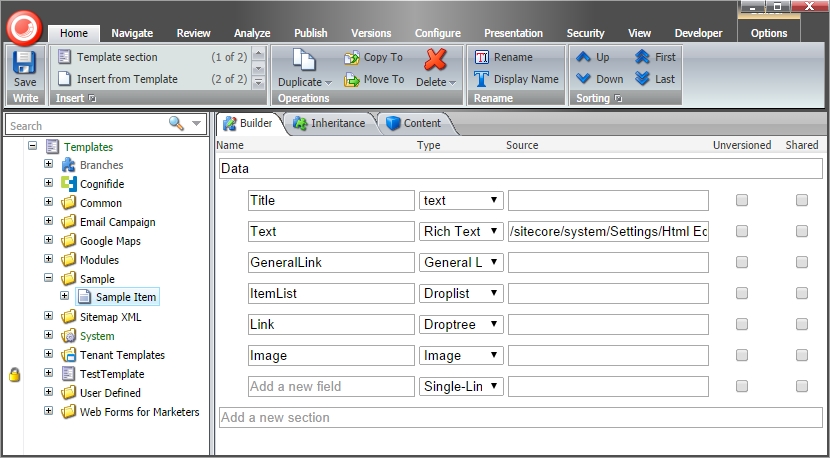Open the search options dropdown arrow
The width and height of the screenshot is (830, 458).
coord(196,123)
